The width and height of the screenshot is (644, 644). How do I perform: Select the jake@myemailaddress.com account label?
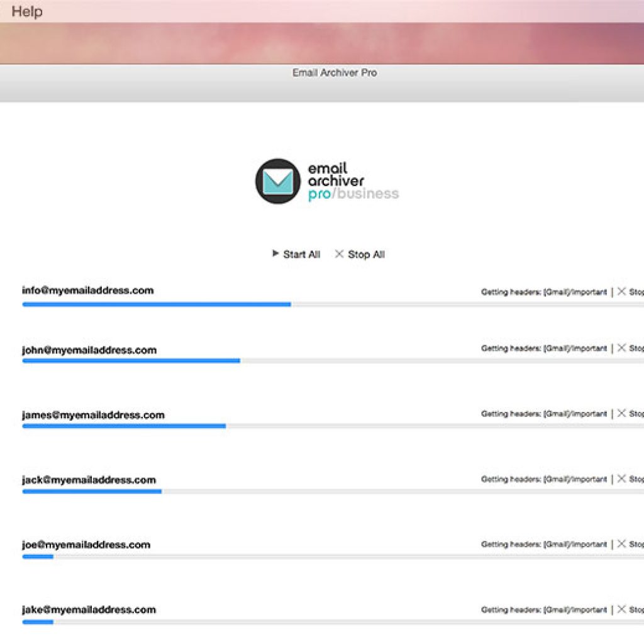pyautogui.click(x=89, y=609)
